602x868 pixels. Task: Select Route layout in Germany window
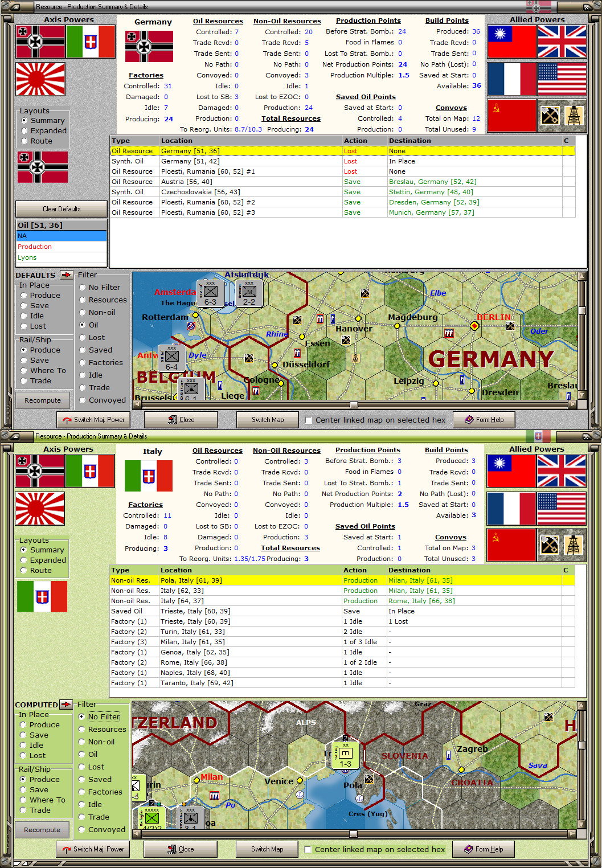click(24, 141)
